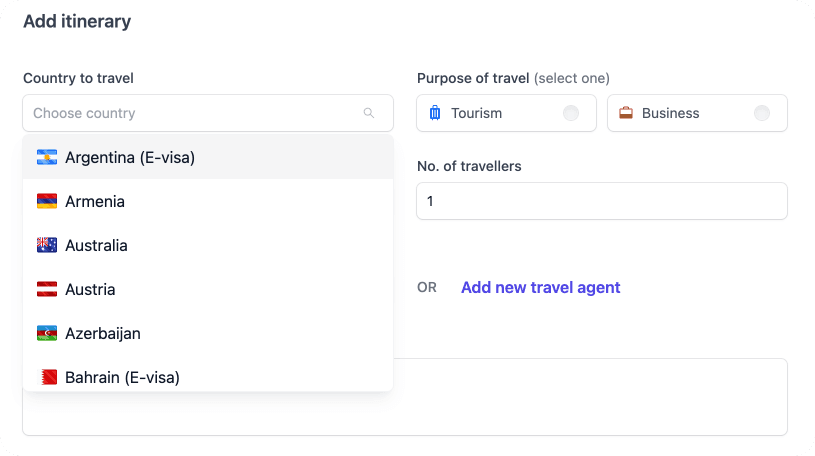815x456 pixels.
Task: Click the Armenia flag icon
Action: [x=47, y=201]
